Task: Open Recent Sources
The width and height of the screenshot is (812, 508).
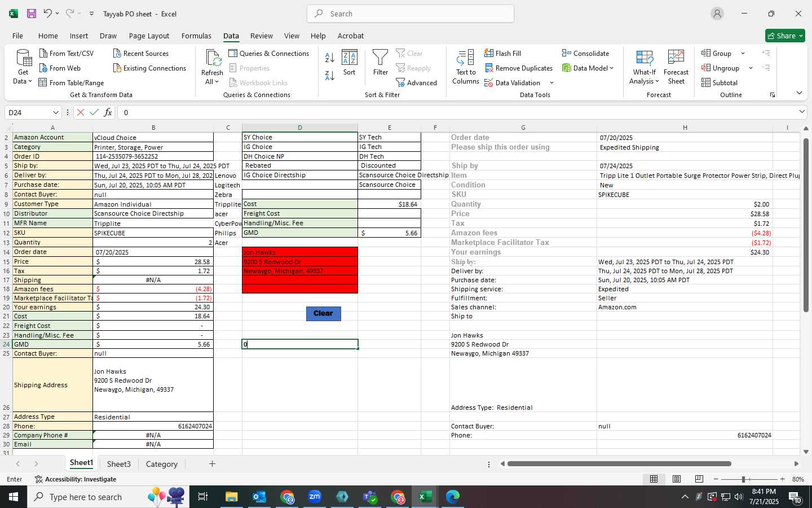Action: [140, 53]
